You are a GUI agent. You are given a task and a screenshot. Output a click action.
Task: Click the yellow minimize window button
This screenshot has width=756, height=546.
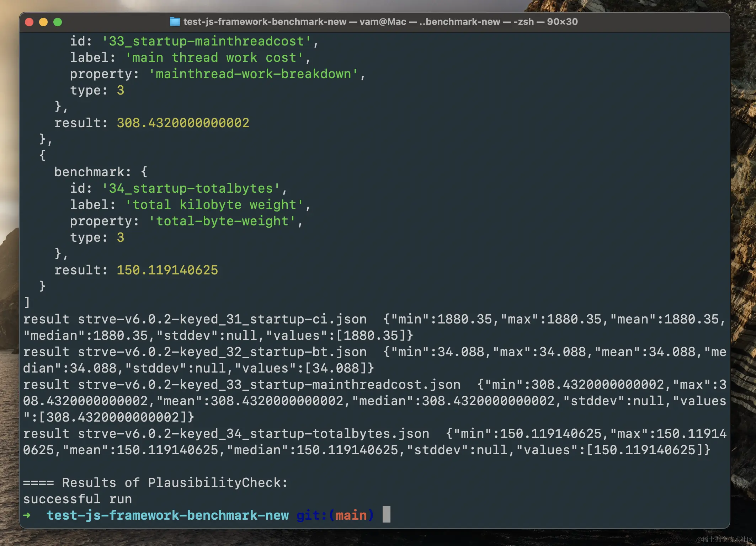tap(43, 22)
